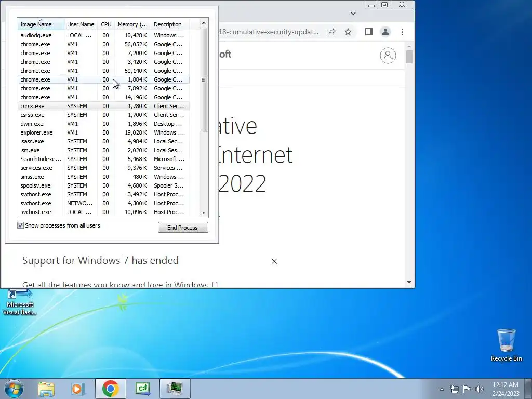Sort processes by Memory column
The image size is (532, 399).
coord(132,24)
